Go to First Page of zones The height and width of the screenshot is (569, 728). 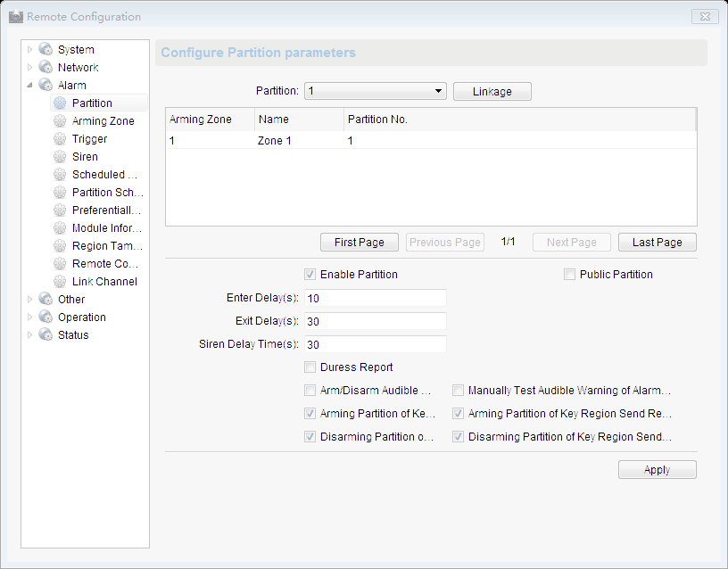[360, 243]
